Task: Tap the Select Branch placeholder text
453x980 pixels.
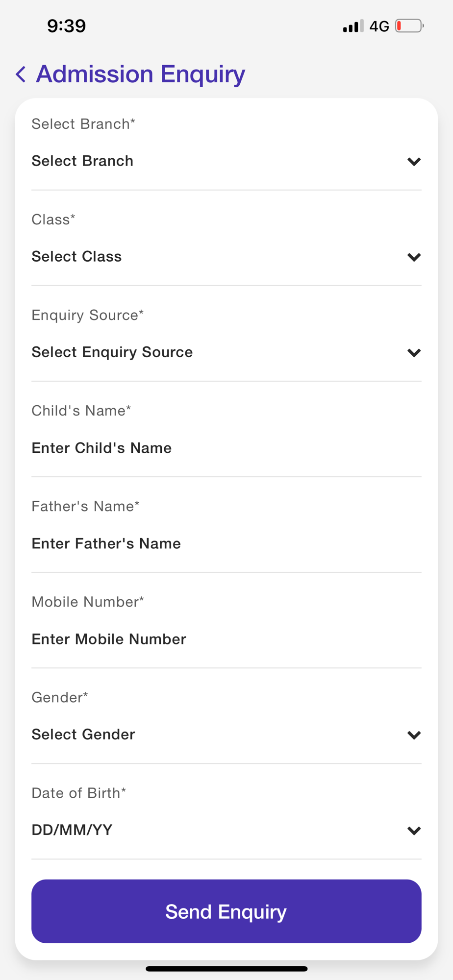Action: (x=82, y=161)
